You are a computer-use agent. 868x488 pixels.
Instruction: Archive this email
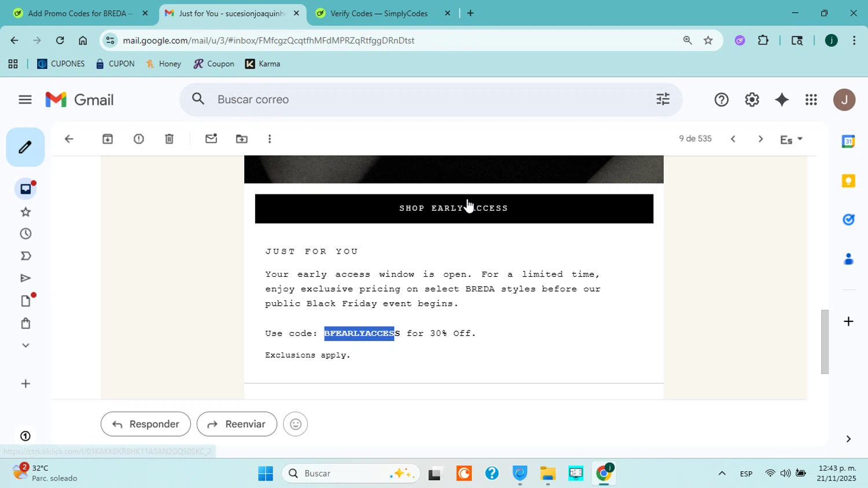pos(108,139)
